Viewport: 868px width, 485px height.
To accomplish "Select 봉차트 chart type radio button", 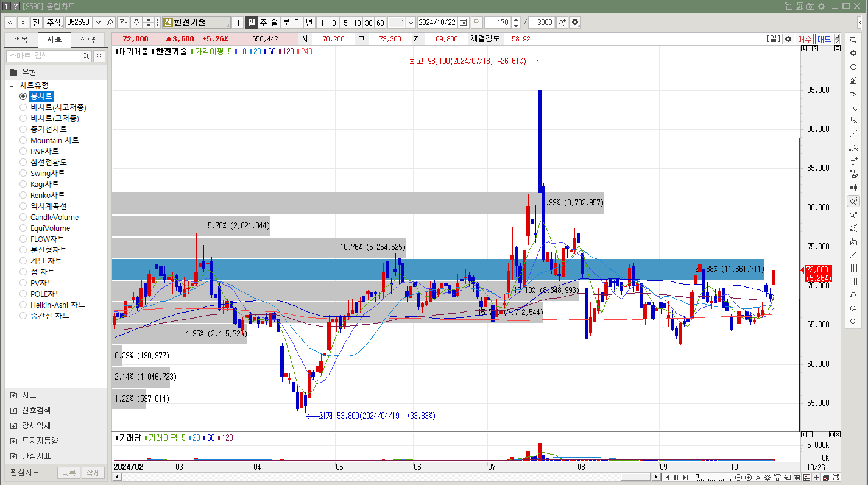I will coord(23,96).
